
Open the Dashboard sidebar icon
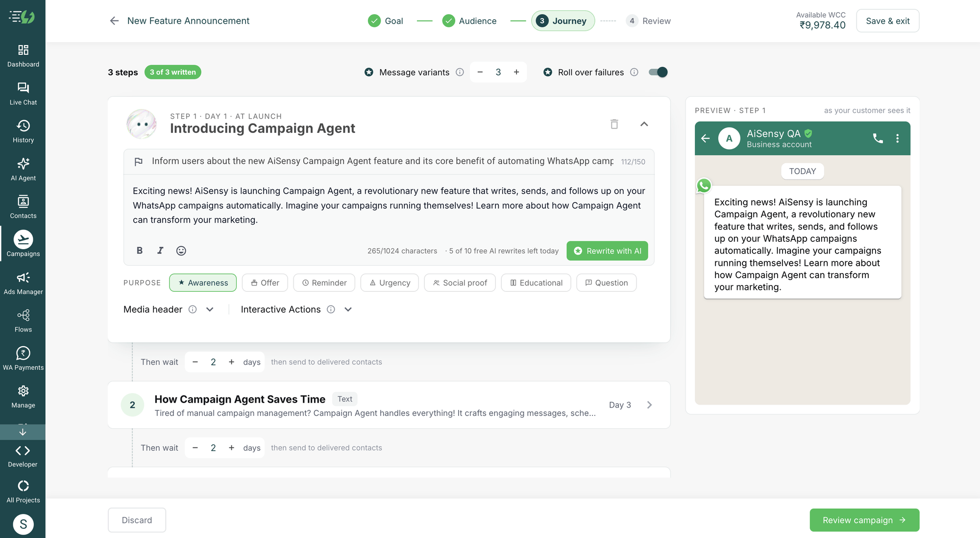coord(23,56)
